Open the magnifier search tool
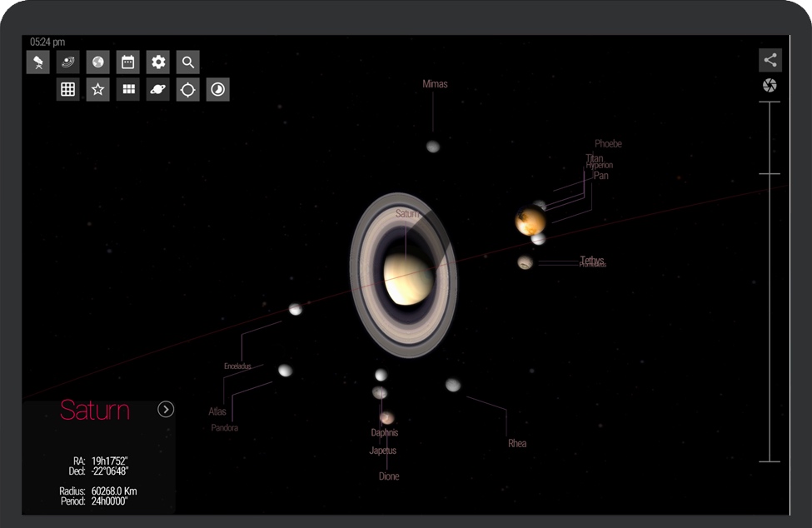This screenshot has width=812, height=528. point(188,62)
